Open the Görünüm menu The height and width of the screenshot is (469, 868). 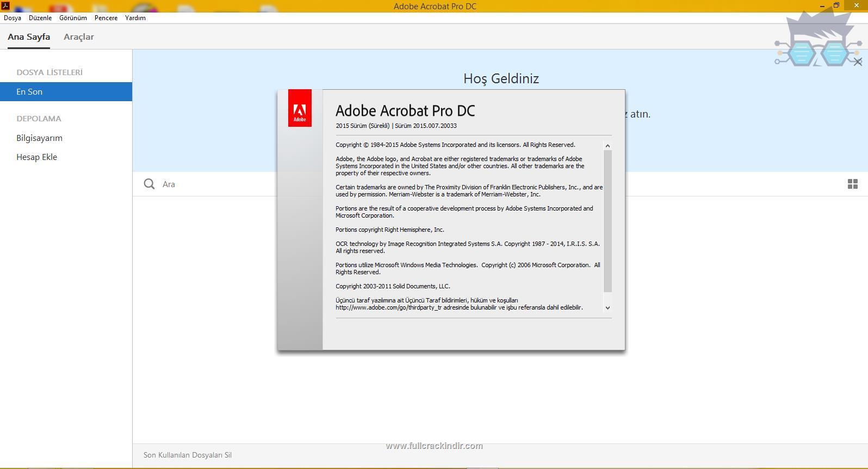coord(73,18)
